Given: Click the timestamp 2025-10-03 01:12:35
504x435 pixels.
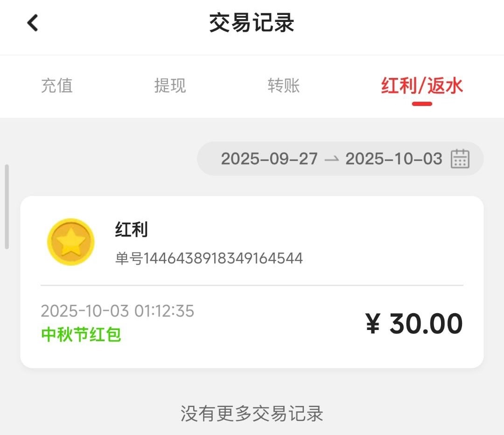Looking at the screenshot, I should pos(117,311).
